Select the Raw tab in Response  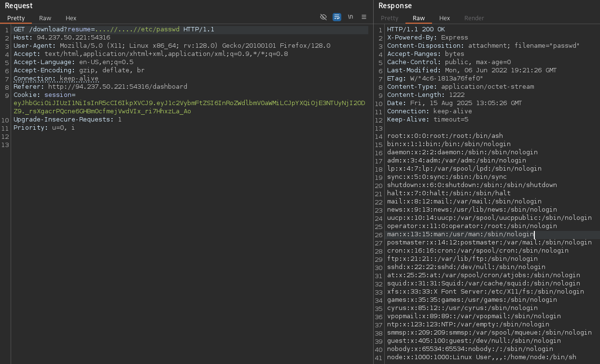[x=419, y=18]
